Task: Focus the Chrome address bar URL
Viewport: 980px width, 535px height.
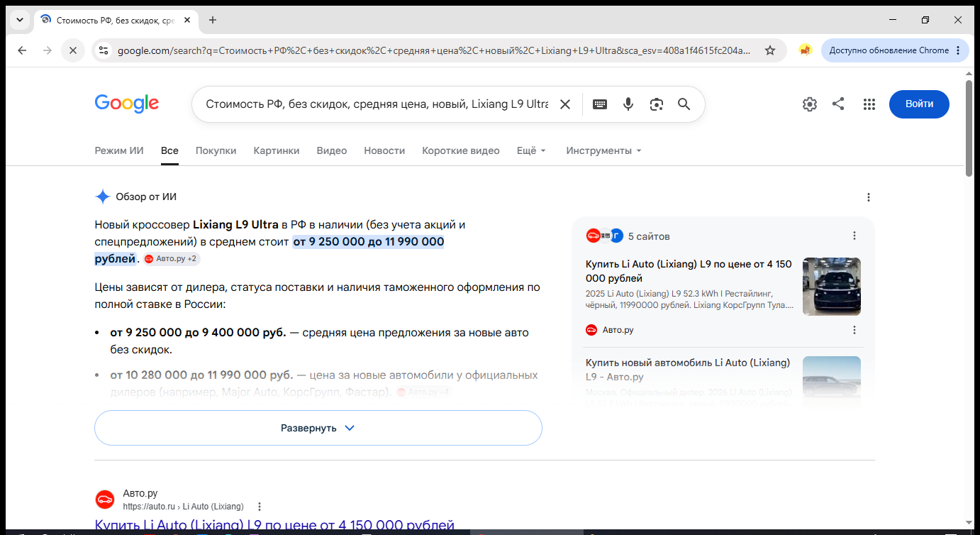Action: click(434, 50)
